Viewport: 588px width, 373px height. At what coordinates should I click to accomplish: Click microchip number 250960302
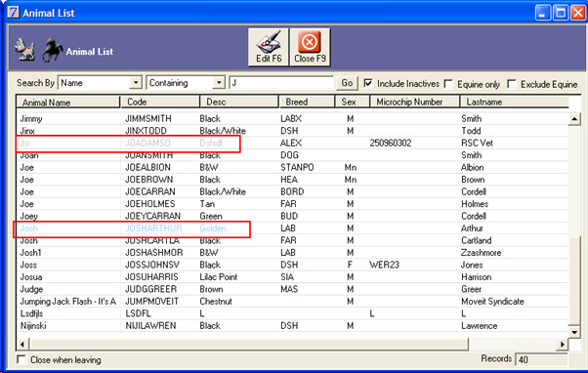(x=391, y=143)
